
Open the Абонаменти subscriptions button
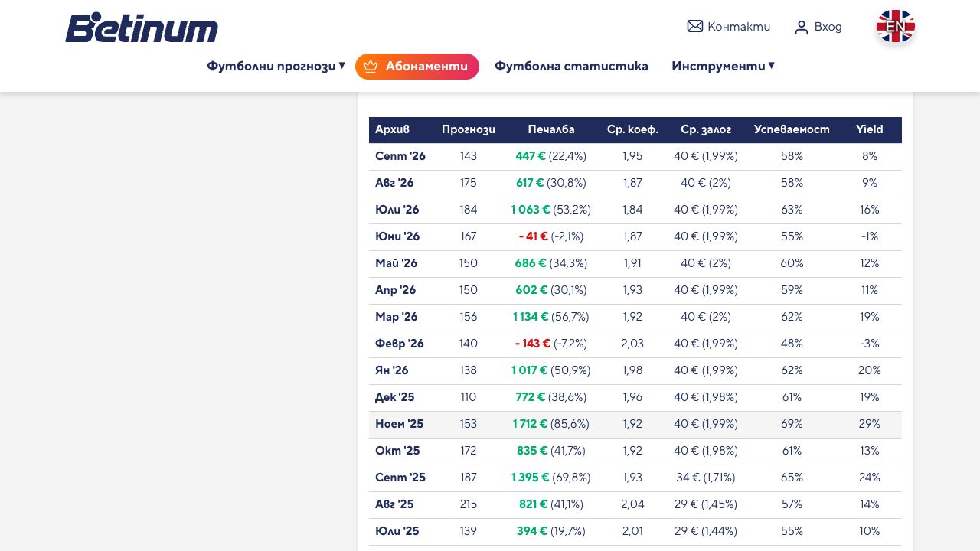pyautogui.click(x=417, y=67)
